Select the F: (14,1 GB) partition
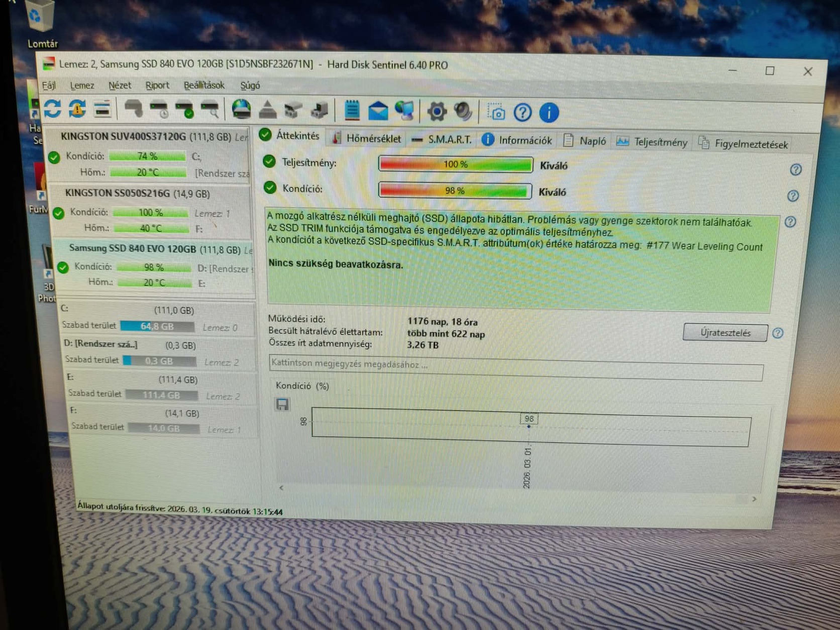840x630 pixels. tap(164, 421)
